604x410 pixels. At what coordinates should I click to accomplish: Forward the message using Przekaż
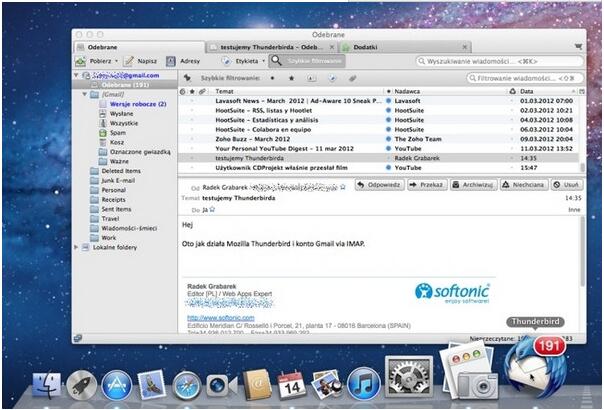tap(427, 185)
